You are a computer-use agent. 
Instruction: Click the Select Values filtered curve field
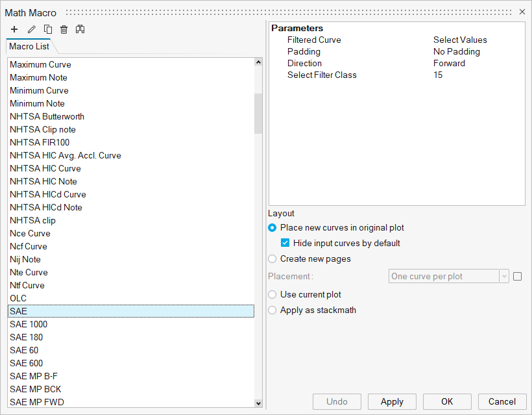coord(459,40)
